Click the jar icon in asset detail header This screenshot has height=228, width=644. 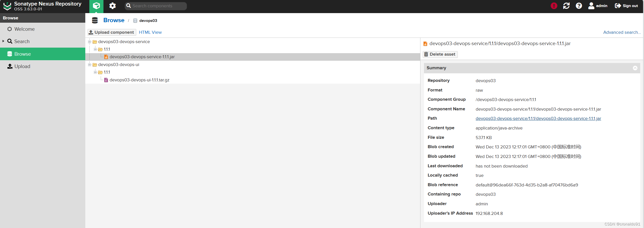(x=425, y=44)
